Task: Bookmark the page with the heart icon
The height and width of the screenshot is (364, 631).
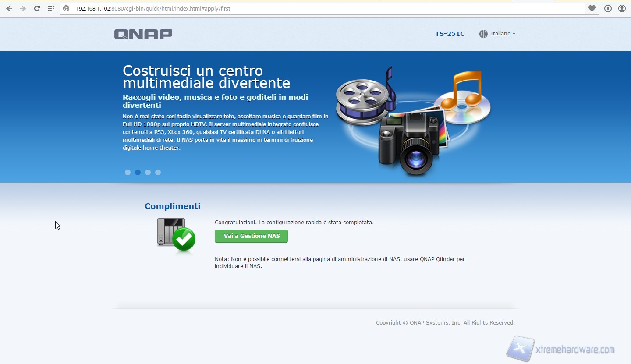Action: tap(592, 8)
